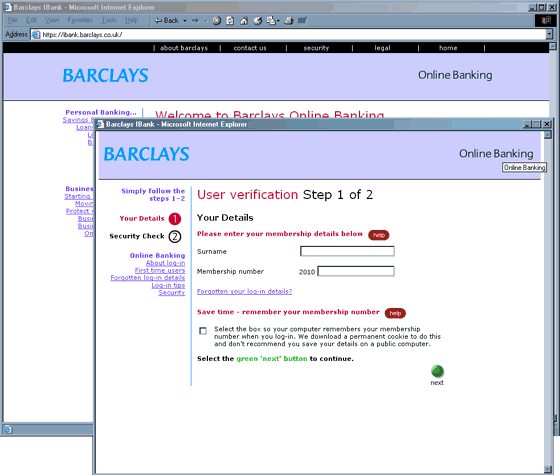Image resolution: width=560 pixels, height=475 pixels.
Task: Click the Barclays logo in the back window
Action: click(x=105, y=76)
